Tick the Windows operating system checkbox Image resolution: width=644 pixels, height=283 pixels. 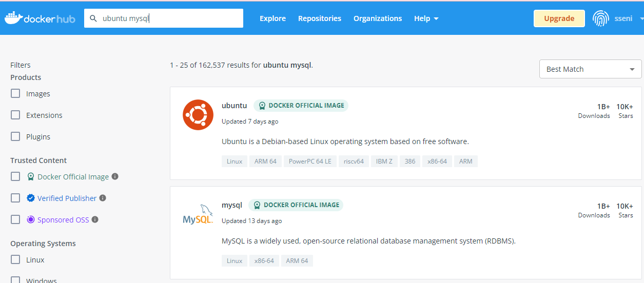pyautogui.click(x=15, y=280)
